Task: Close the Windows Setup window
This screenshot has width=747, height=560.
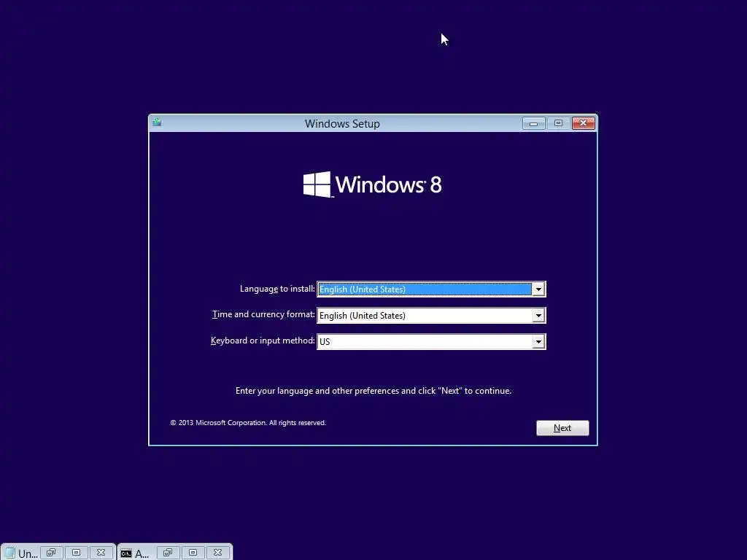Action: coord(583,123)
